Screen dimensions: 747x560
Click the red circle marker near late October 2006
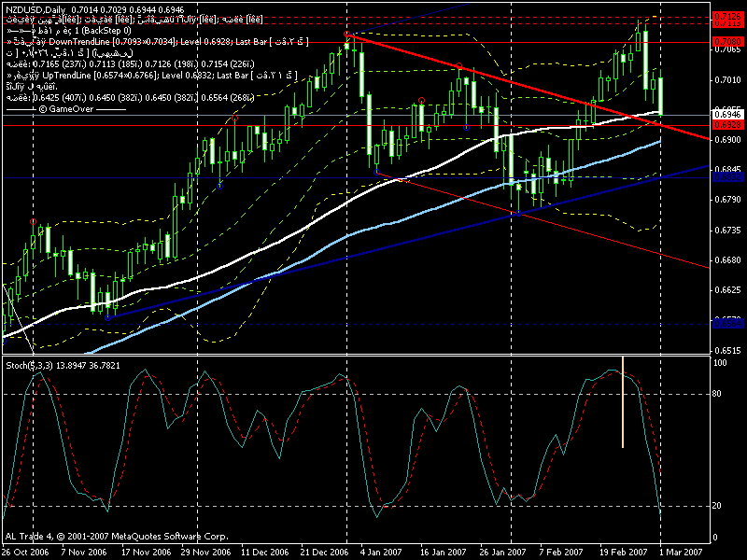click(x=34, y=221)
